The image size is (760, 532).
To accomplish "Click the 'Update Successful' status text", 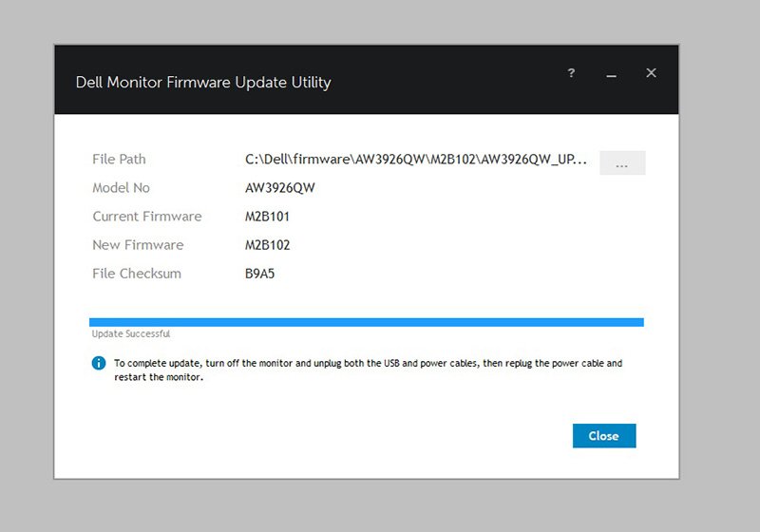I will pos(131,333).
